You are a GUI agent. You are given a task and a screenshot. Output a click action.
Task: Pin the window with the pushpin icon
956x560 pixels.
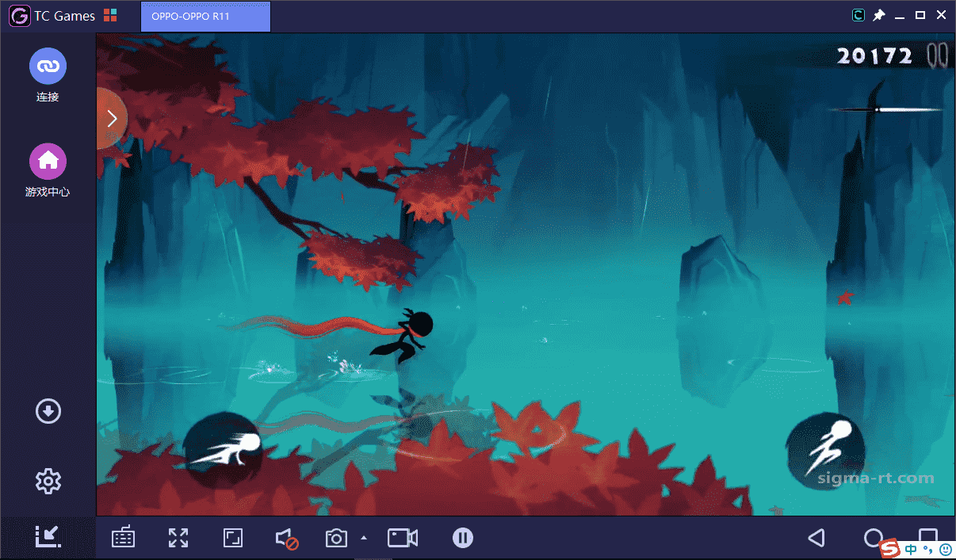point(879,15)
